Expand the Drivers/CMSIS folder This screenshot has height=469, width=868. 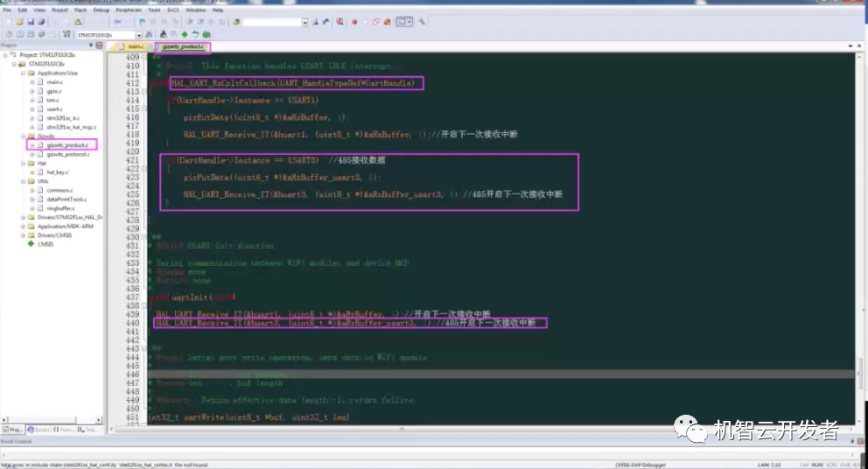22,235
